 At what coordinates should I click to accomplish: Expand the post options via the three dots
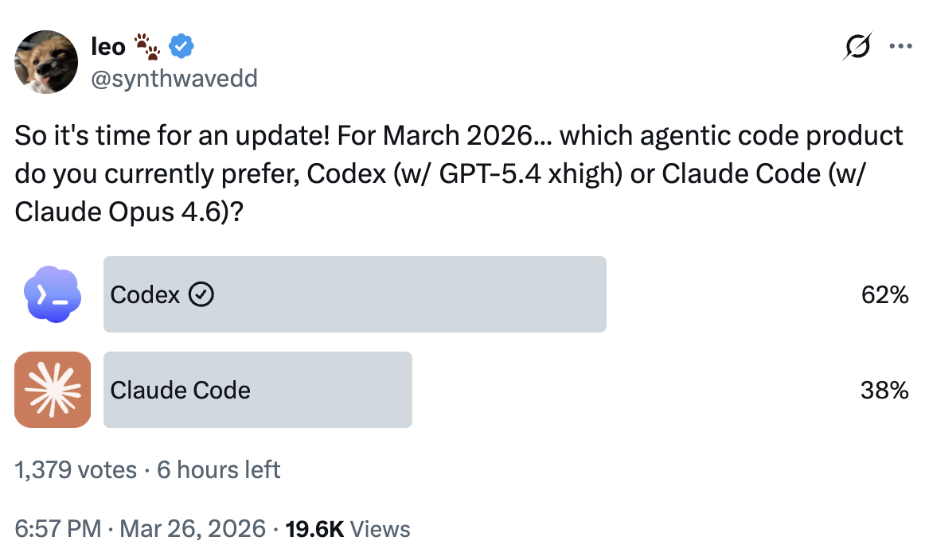(x=900, y=46)
